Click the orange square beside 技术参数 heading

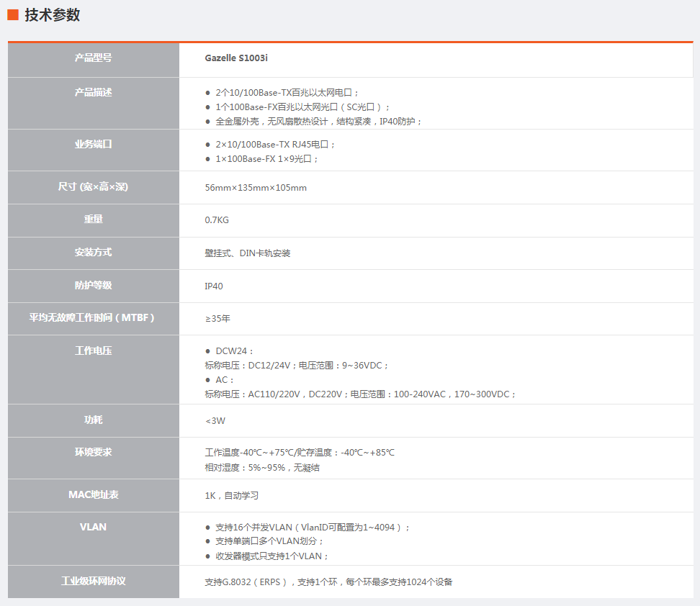(x=13, y=15)
